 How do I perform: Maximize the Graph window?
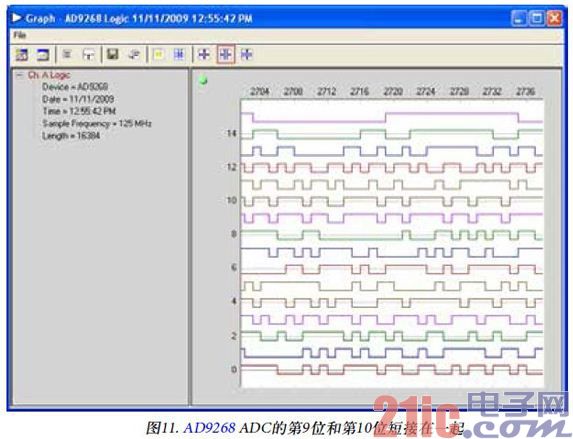tap(537, 18)
